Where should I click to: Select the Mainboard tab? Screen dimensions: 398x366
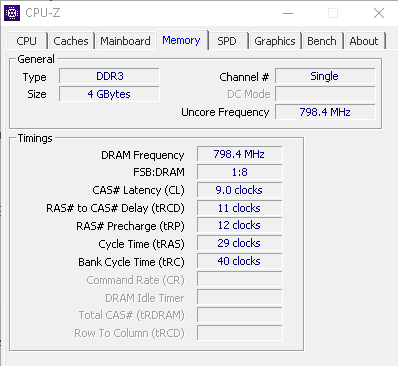125,41
